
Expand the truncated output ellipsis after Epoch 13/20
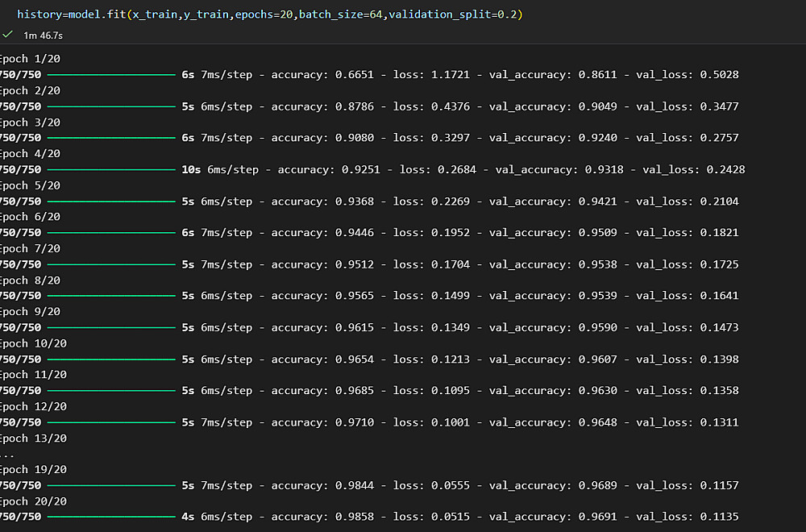pos(7,455)
